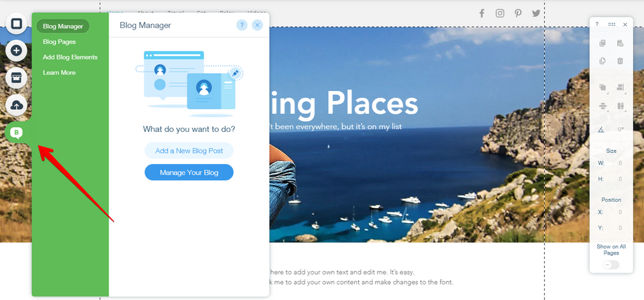Select the 'been everywhere' subtitle text
This screenshot has height=300, width=644.
click(335, 127)
